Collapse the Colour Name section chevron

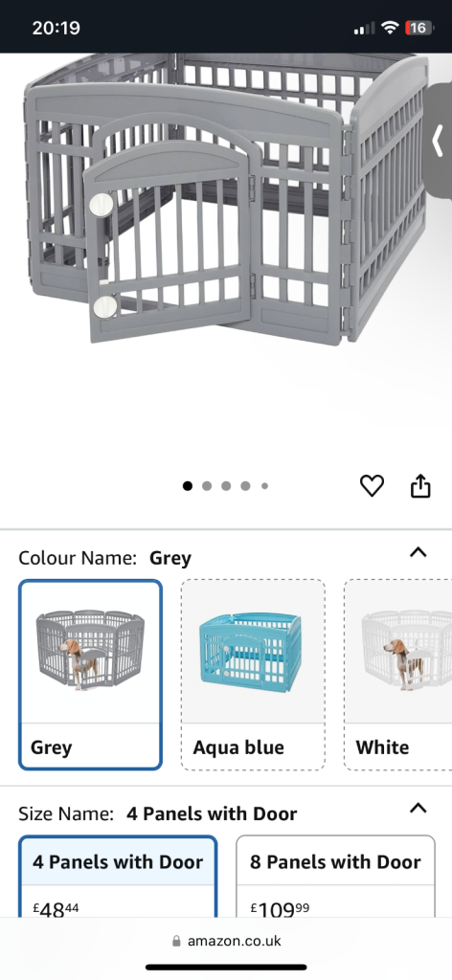click(418, 552)
